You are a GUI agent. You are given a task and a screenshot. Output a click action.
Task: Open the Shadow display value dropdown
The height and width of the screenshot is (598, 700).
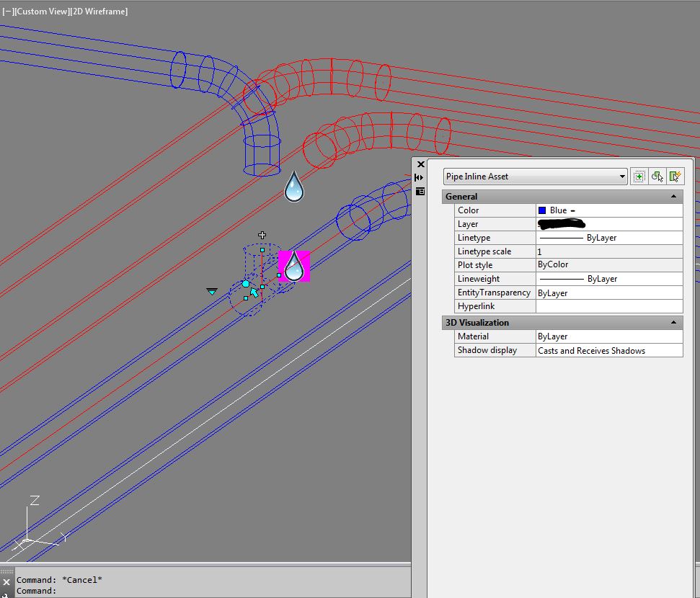(608, 350)
